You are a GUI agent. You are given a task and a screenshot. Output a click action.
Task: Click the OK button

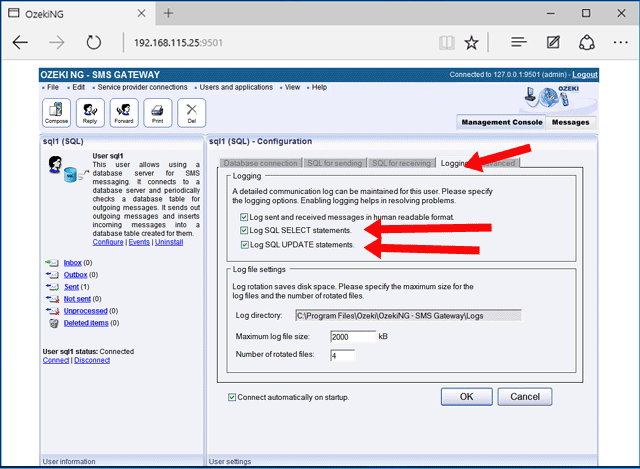coord(467,397)
